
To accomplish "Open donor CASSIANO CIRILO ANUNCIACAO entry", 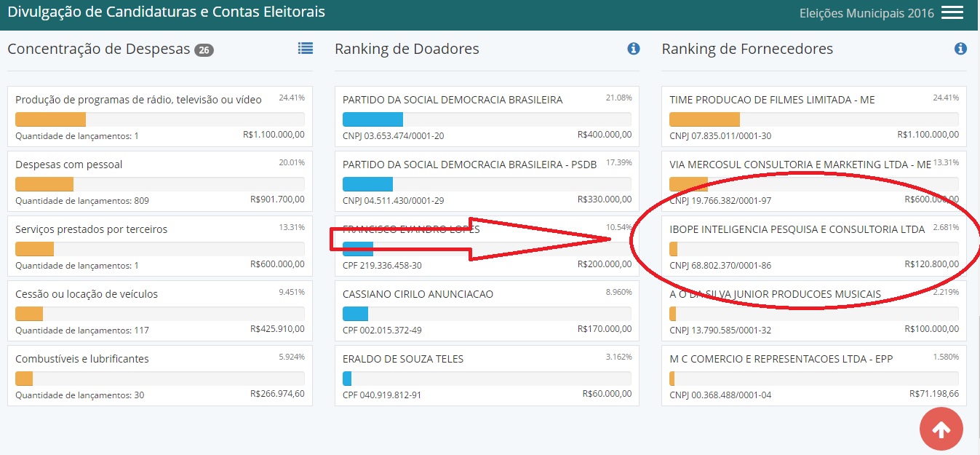I will coord(487,311).
